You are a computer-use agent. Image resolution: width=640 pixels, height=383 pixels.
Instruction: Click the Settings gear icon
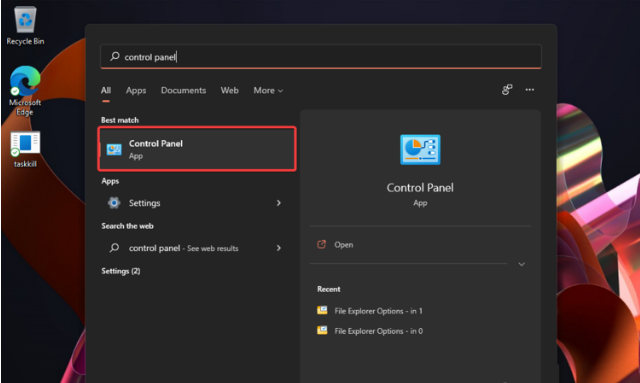click(114, 203)
